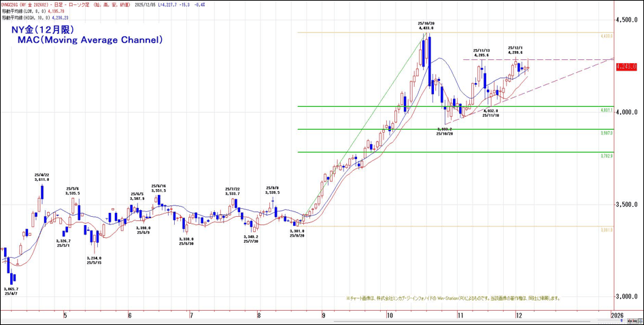This screenshot has height=325, width=644.
Task: Click the 4,500.0 price axis label
Action: (626, 20)
